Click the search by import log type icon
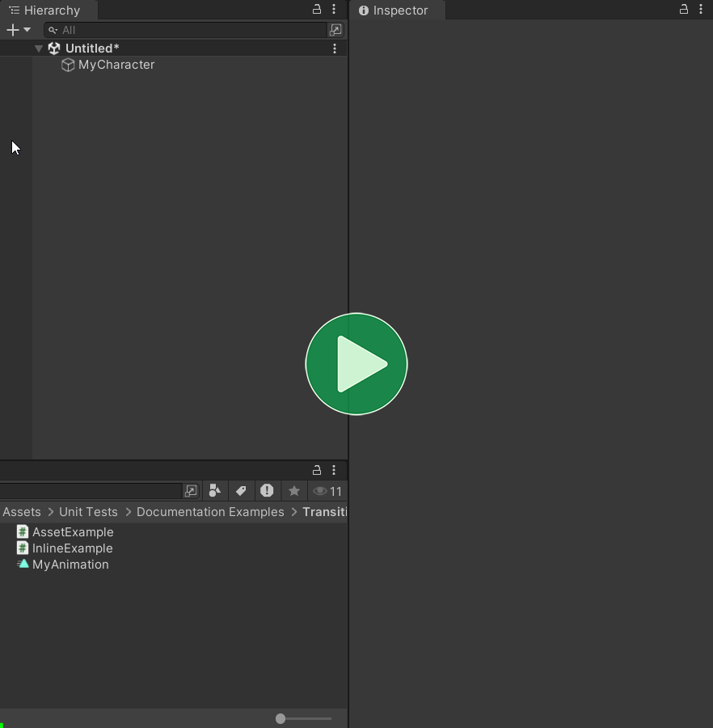713x728 pixels. tap(267, 491)
